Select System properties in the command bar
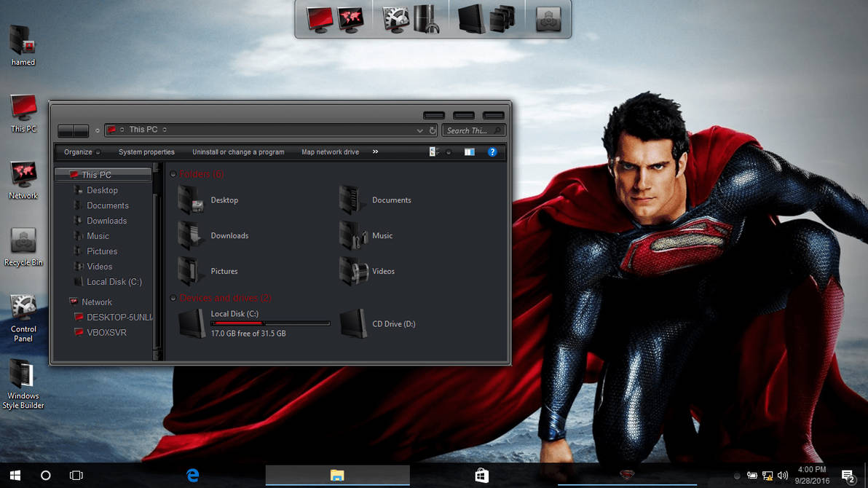The height and width of the screenshot is (488, 868). pos(147,151)
